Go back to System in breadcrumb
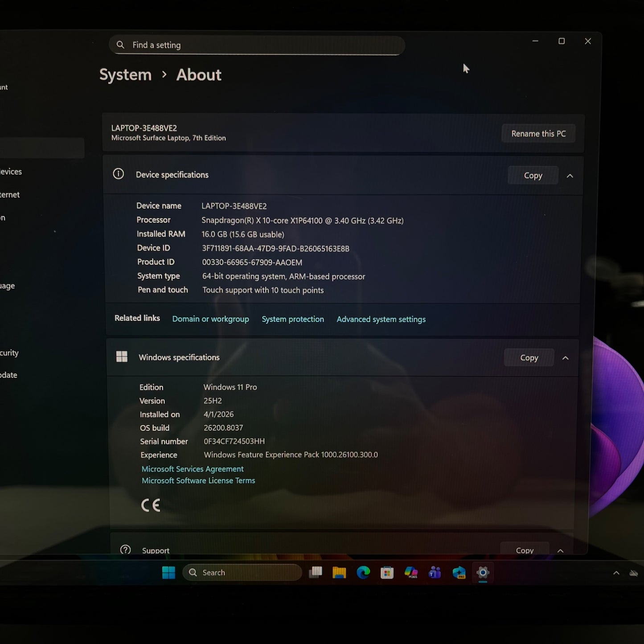This screenshot has width=644, height=644. 125,75
